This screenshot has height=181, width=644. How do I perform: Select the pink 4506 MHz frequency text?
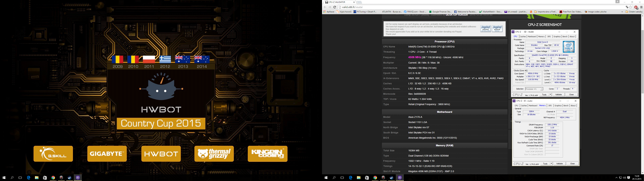pyautogui.click(x=415, y=57)
